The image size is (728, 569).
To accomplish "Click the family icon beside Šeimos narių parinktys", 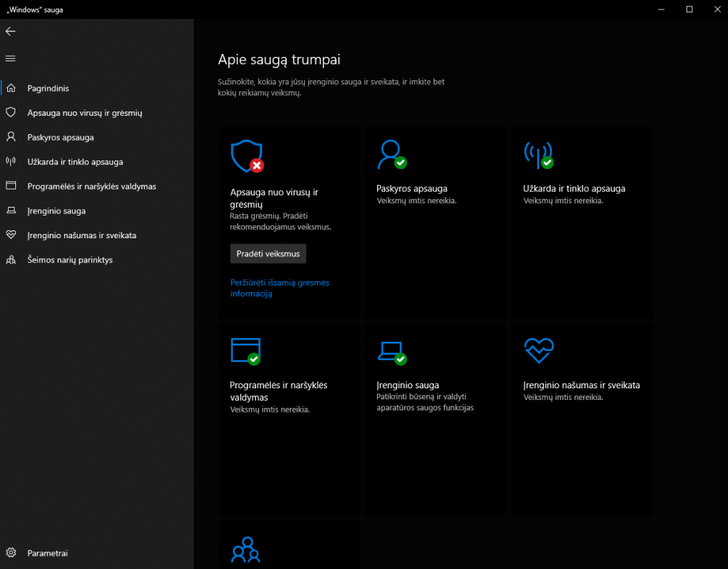I will (x=11, y=259).
